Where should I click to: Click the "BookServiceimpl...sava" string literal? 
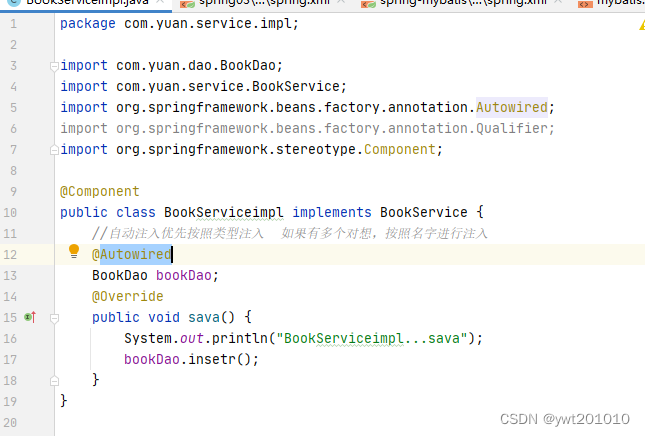pos(371,339)
